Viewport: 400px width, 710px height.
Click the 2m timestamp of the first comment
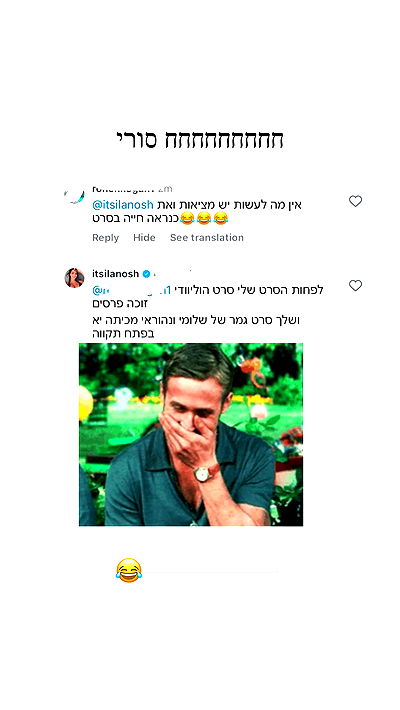[165, 189]
